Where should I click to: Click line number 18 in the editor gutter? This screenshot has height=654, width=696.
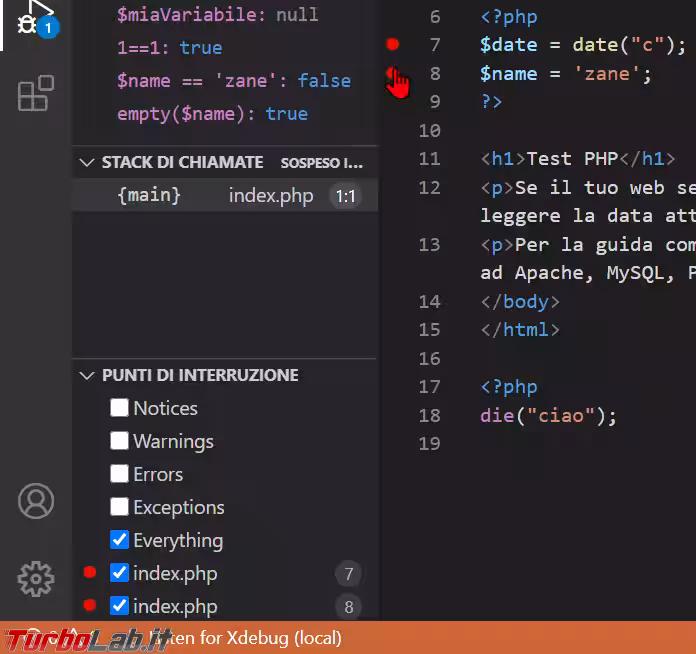(x=429, y=415)
